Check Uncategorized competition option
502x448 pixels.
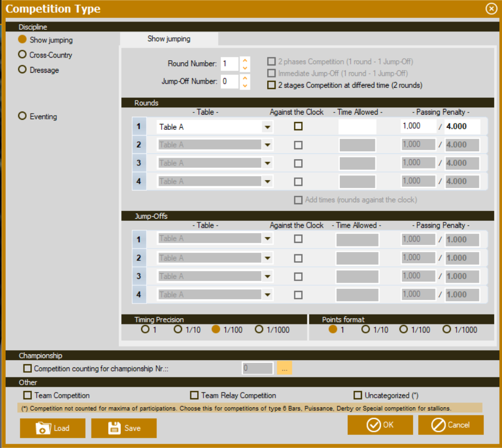358,395
